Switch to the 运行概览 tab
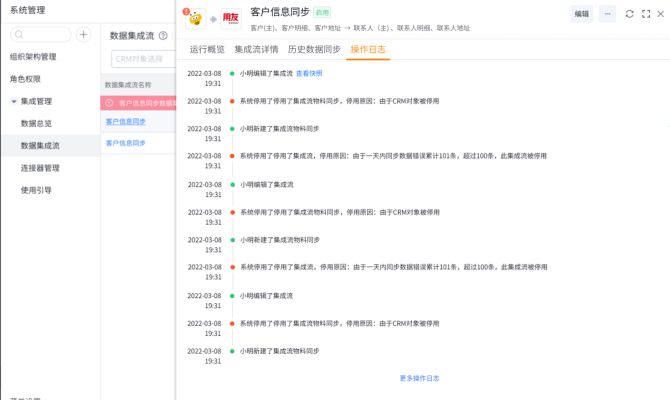The width and height of the screenshot is (670, 400). tap(207, 49)
